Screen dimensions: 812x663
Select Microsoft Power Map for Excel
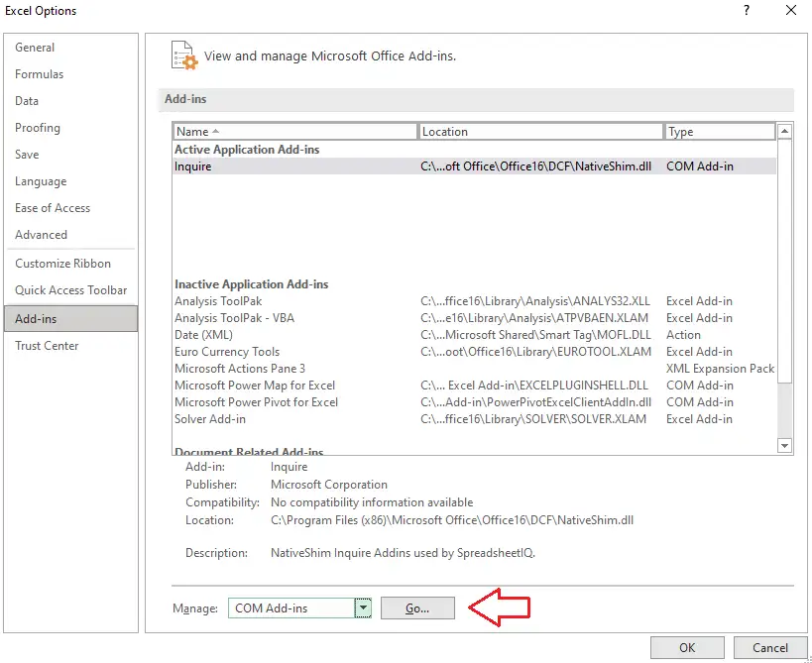[x=474, y=386]
